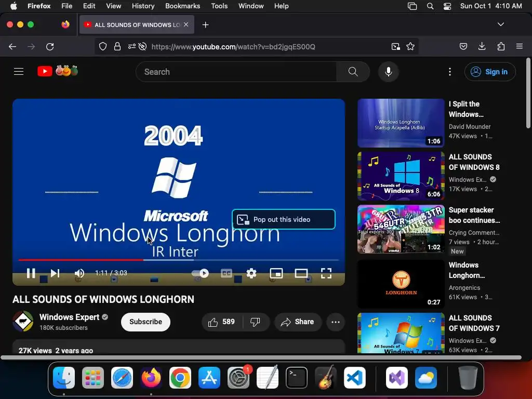Screen dimensions: 532x399
Task: Mute the video volume
Action: point(79,273)
